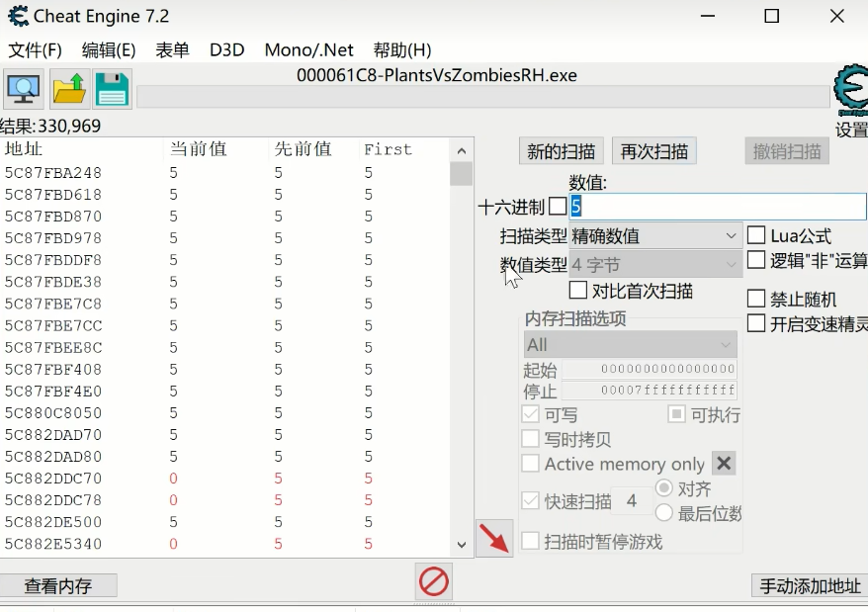This screenshot has width=868, height=612.
Task: Open a cheat table with the folder icon
Action: pyautogui.click(x=69, y=89)
